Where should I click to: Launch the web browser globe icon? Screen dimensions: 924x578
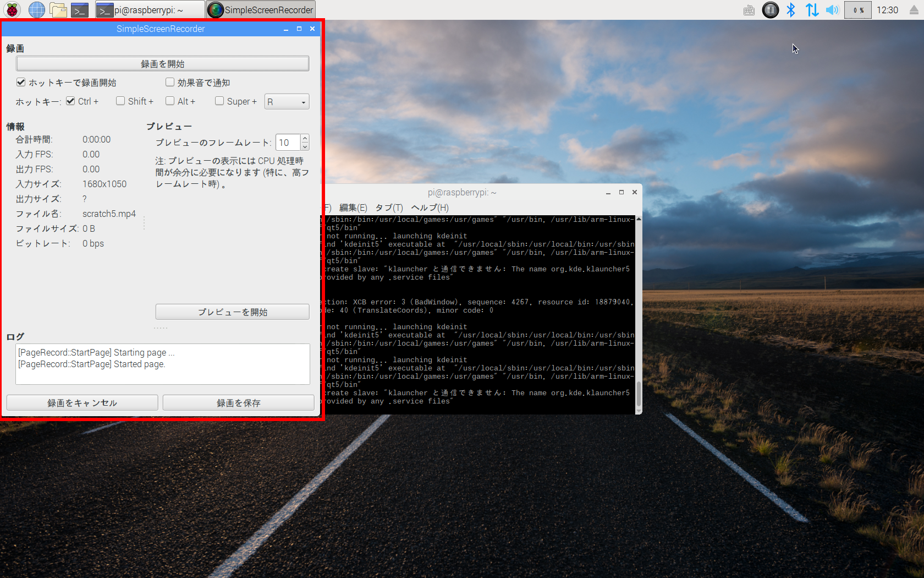[36, 10]
